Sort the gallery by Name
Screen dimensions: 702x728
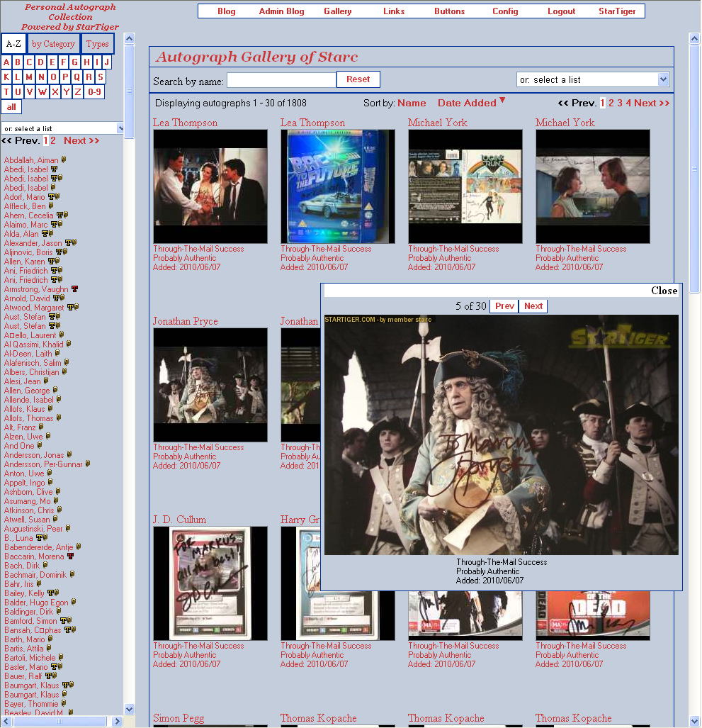412,103
